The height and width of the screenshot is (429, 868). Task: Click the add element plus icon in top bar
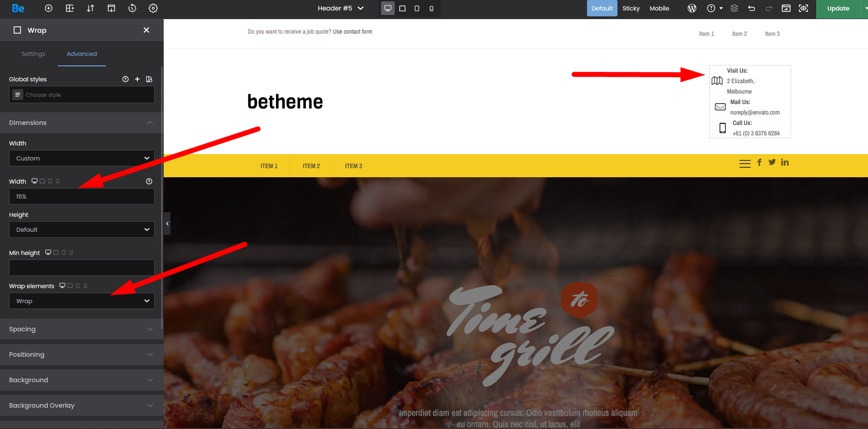49,8
